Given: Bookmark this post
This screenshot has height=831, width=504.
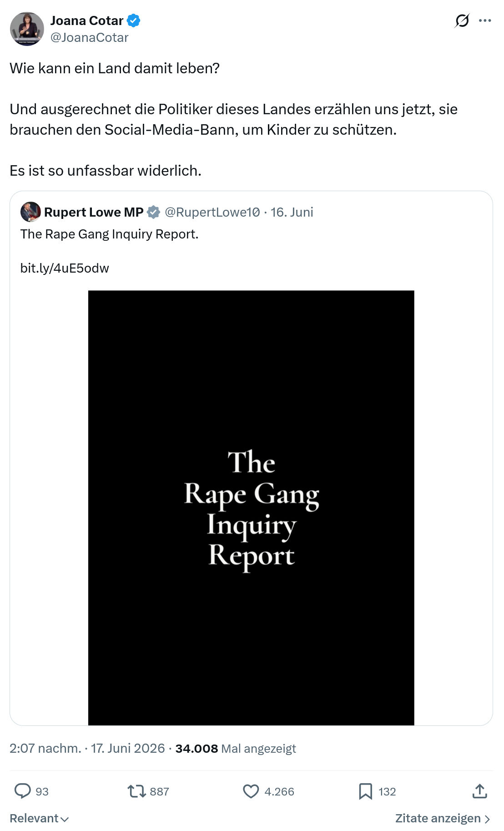Looking at the screenshot, I should coord(365,791).
